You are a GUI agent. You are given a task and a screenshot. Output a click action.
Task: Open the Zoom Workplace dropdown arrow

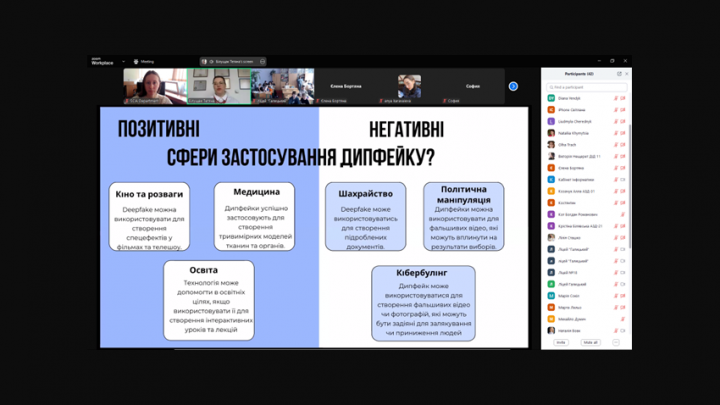pyautogui.click(x=123, y=62)
